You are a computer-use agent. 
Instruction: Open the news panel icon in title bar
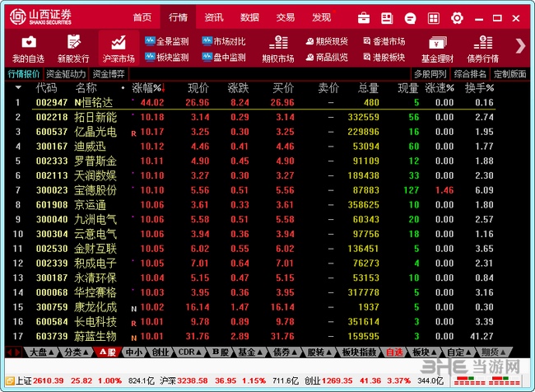tap(387, 18)
